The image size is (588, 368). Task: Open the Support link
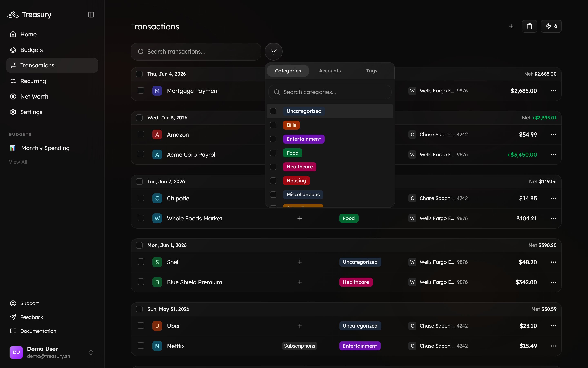pos(30,303)
